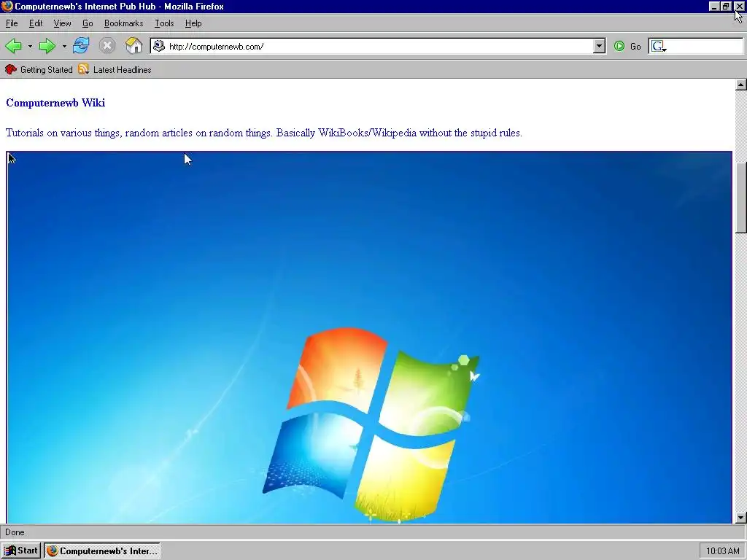Click the Firefox logo in title bar

[7, 6]
